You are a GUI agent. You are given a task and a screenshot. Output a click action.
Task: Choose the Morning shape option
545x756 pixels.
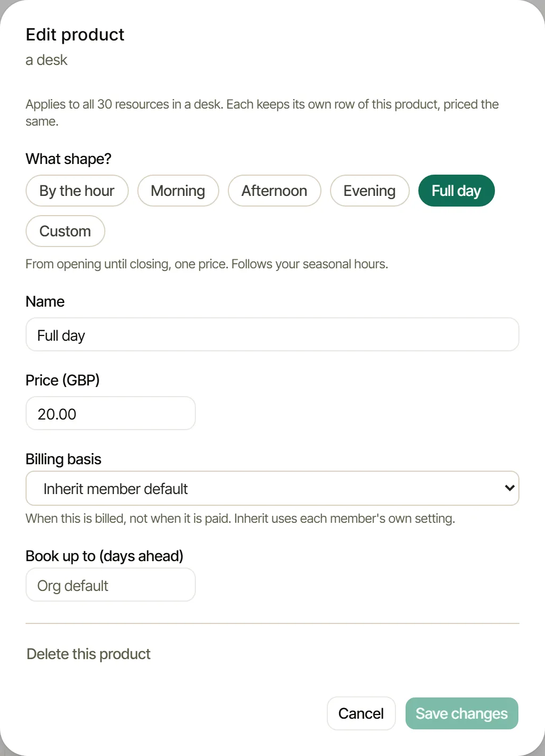click(178, 191)
